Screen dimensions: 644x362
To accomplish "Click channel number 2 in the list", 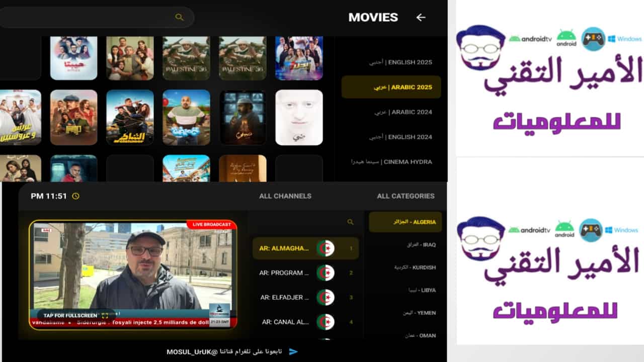I will click(351, 273).
